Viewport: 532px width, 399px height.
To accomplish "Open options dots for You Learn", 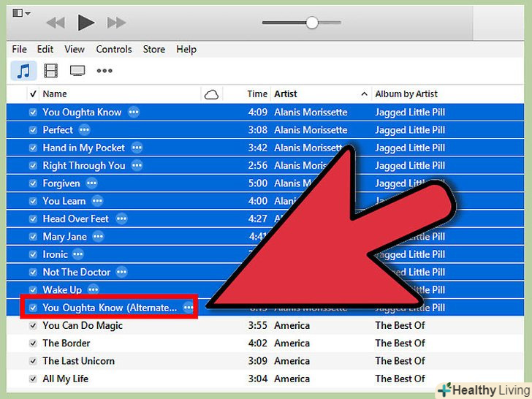I will (97, 201).
